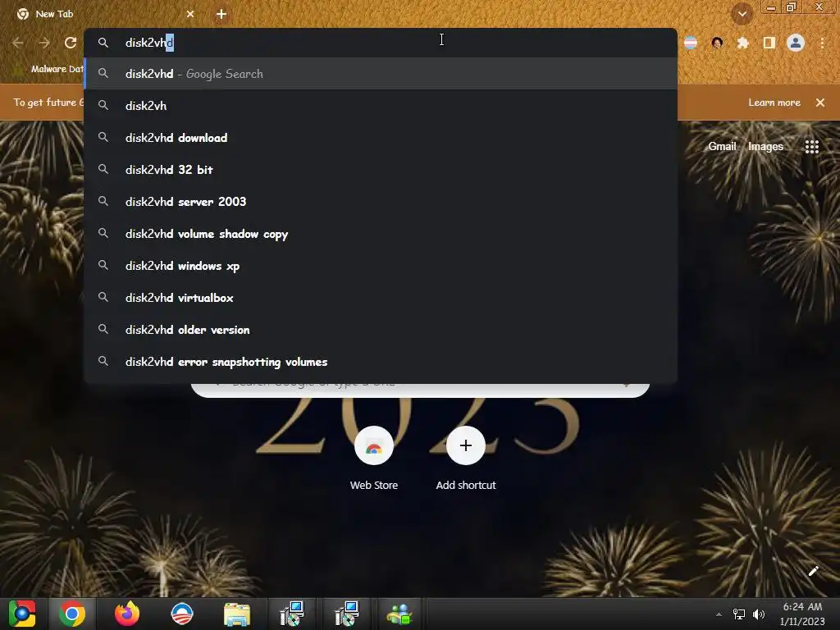Open the Google apps grid icon
The width and height of the screenshot is (840, 630).
[x=812, y=146]
